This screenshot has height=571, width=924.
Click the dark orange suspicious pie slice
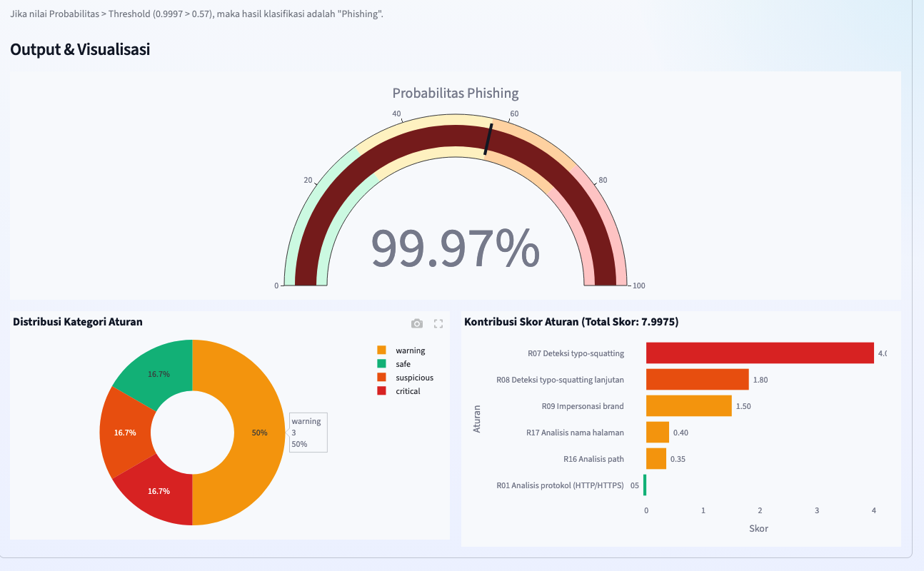pos(126,433)
